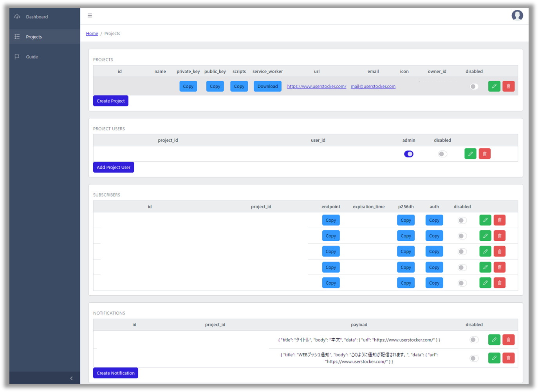Click the タイトル notification payload text
This screenshot has height=392, width=538.
click(359, 340)
